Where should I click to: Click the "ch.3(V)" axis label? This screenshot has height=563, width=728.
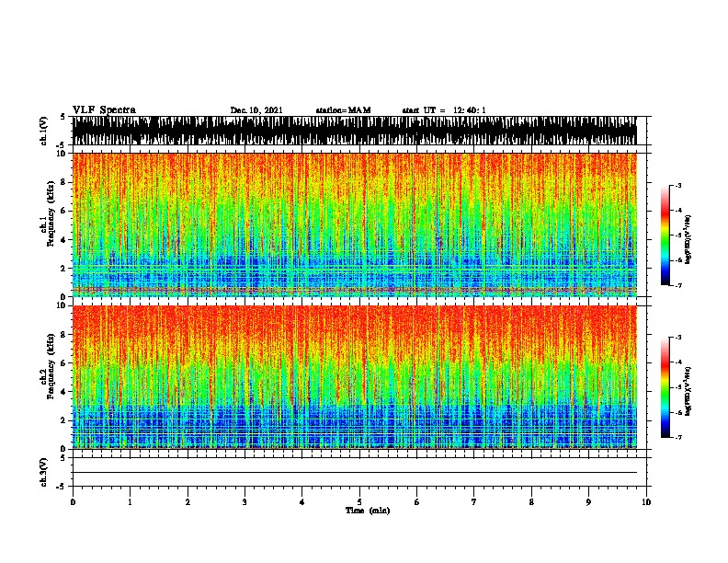coord(44,472)
